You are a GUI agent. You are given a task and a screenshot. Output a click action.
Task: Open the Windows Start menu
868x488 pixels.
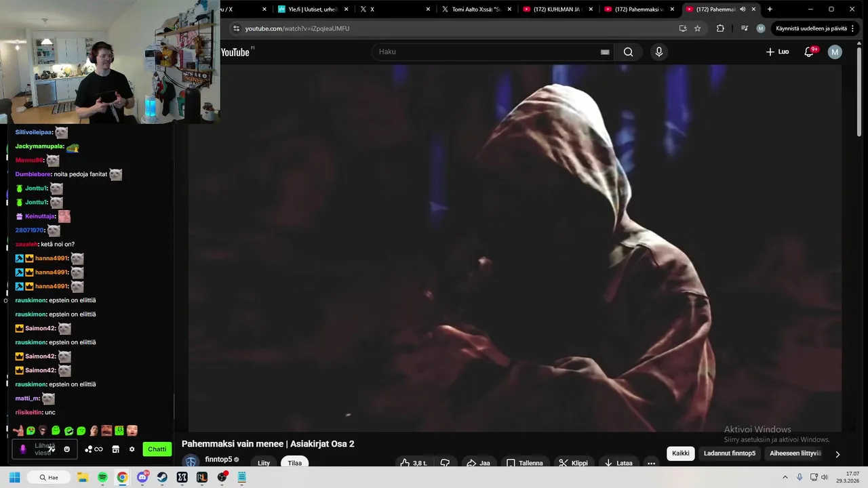point(14,477)
